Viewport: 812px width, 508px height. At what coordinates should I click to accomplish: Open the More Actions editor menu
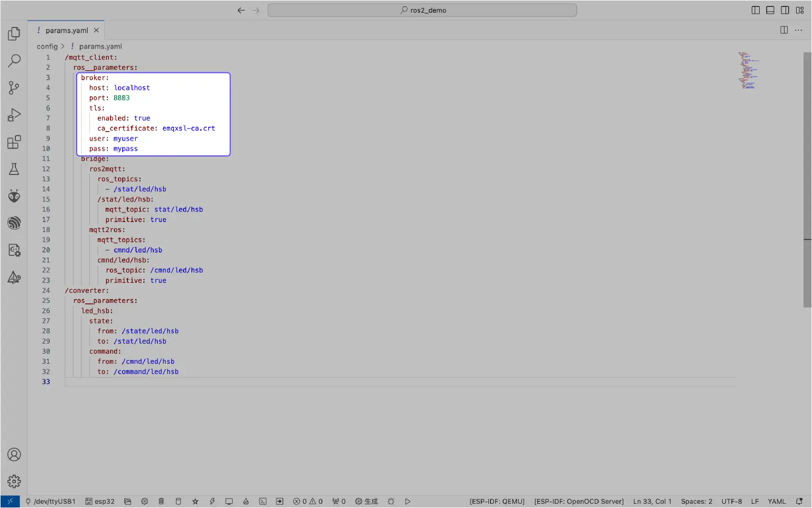pyautogui.click(x=798, y=30)
